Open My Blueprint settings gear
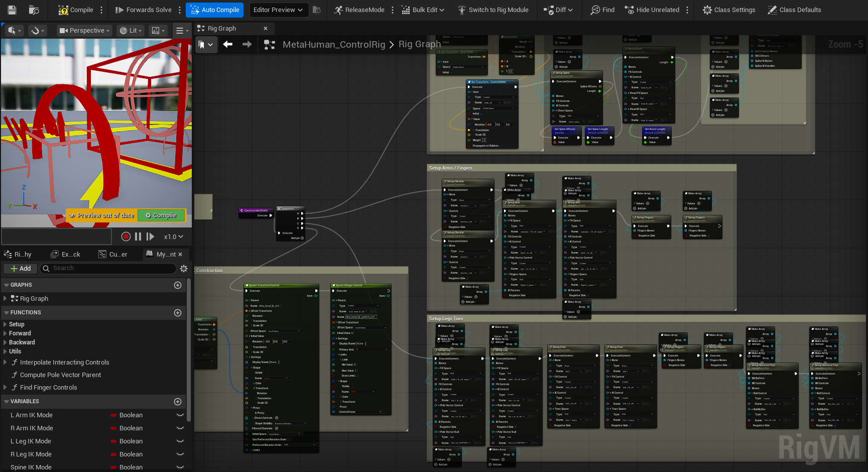Screen dimensions: 868x472 (x=184, y=269)
